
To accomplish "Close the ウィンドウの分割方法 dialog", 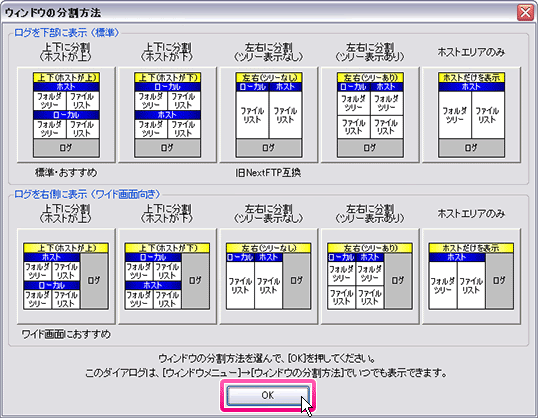I will click(x=525, y=13).
